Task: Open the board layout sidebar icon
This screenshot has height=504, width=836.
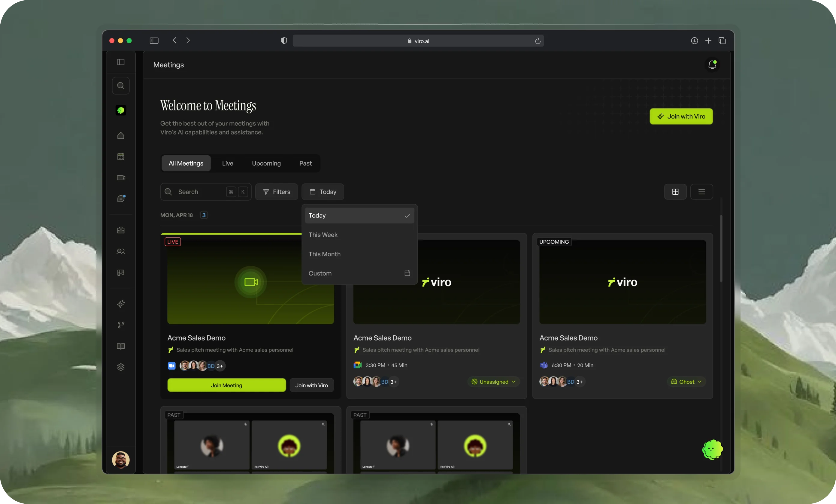Action: [121, 272]
